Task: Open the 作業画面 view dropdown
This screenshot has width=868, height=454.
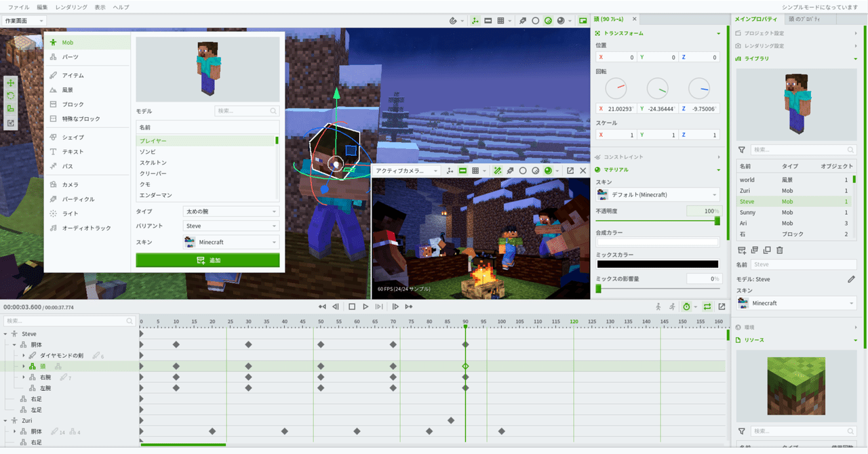Action: [24, 21]
